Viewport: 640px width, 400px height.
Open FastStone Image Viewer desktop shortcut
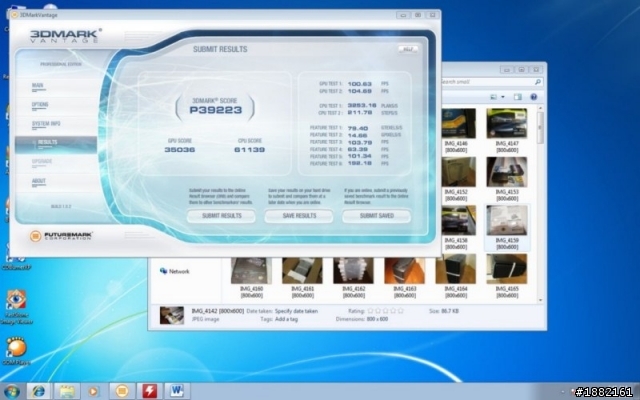(16, 307)
